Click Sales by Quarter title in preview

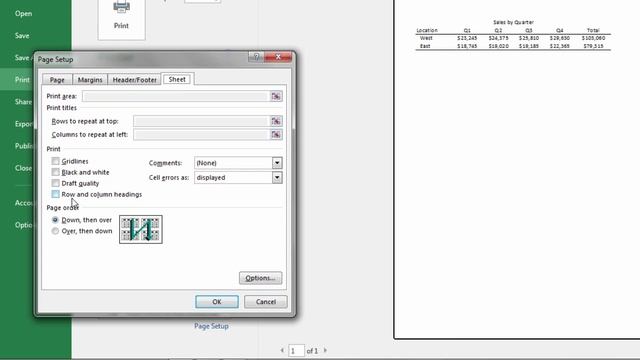point(513,22)
